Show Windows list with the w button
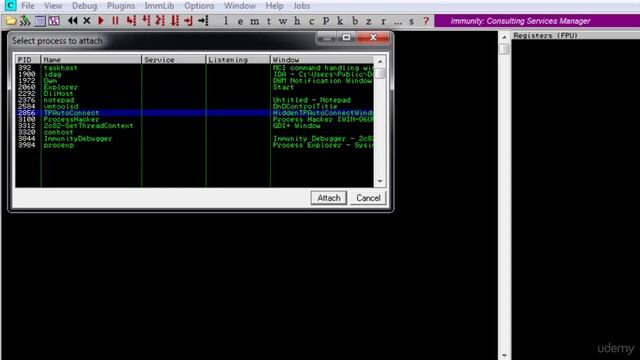Screen dimensions: 640x360 coord(282,21)
